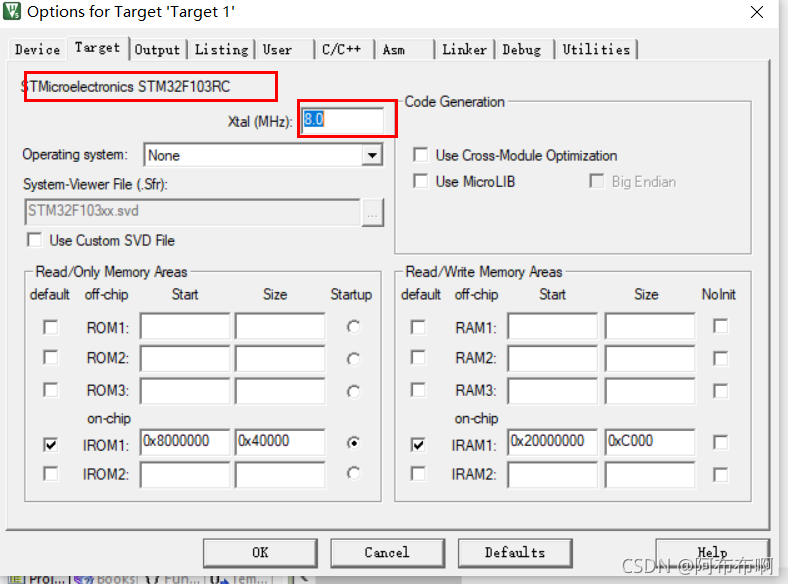Click the Cancel button
788x584 pixels.
point(387,553)
